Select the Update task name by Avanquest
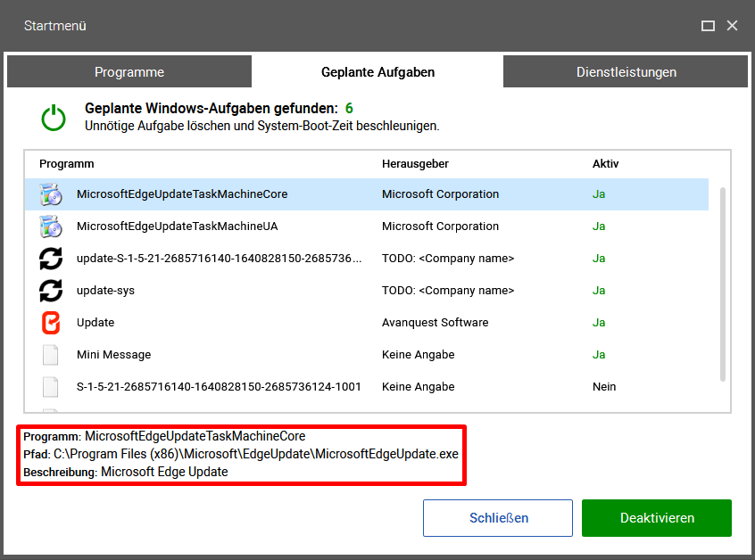 click(95, 322)
